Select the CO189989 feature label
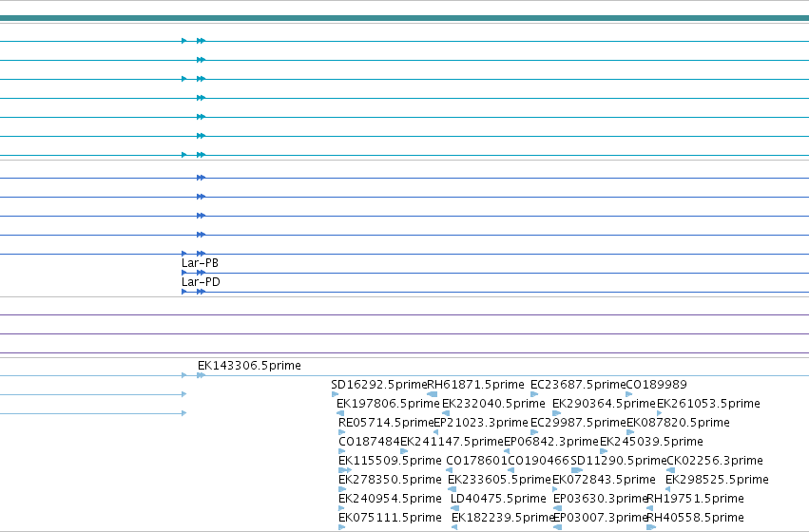 (x=656, y=385)
